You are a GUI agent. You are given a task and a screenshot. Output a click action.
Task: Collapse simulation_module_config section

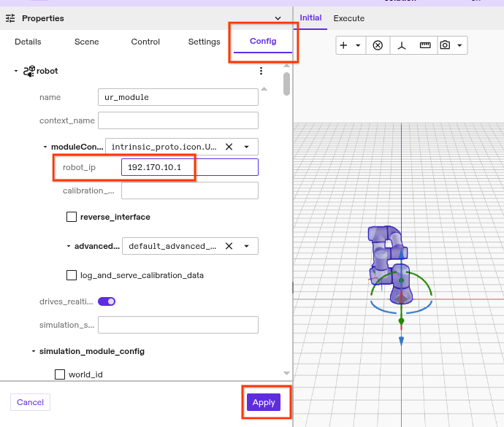pos(34,351)
